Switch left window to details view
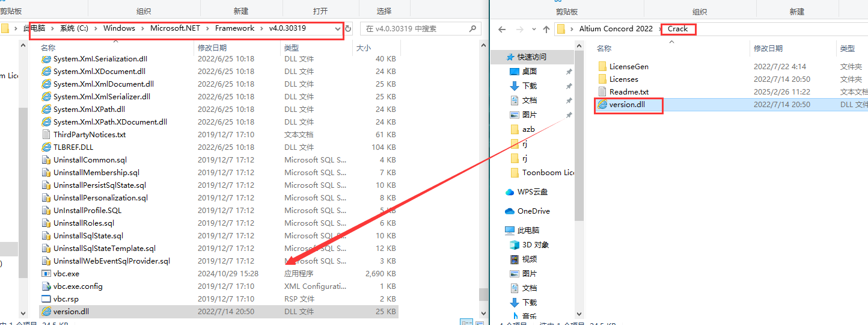Screen dimensions: 868x325 [466, 323]
